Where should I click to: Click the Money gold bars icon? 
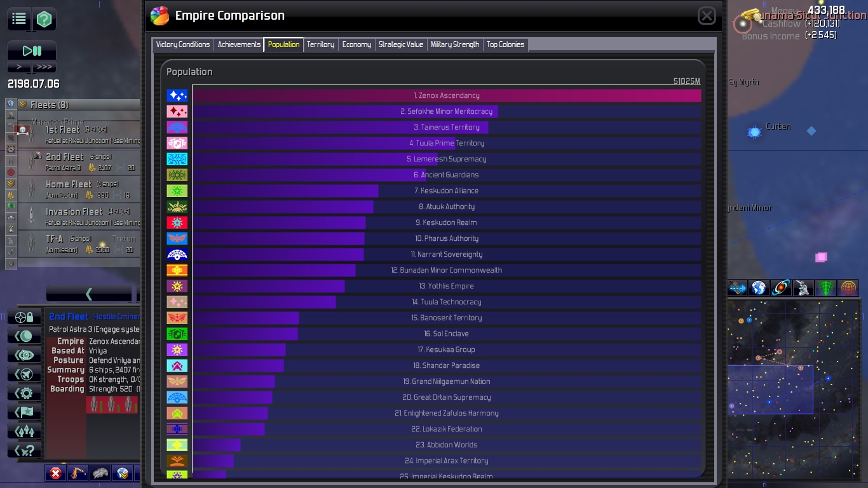point(751,15)
